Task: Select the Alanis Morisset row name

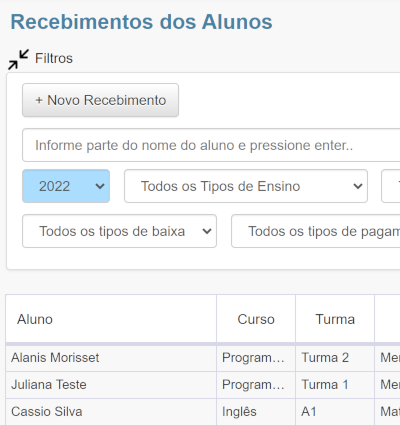Action: (55, 358)
